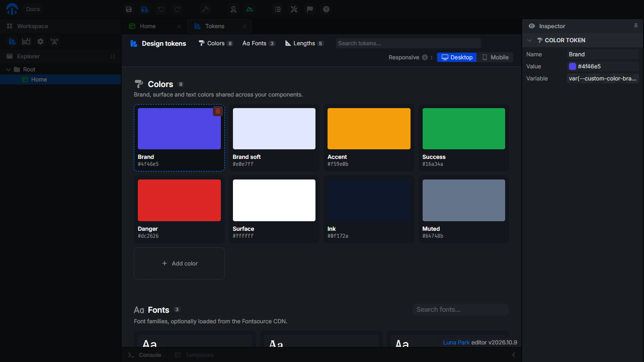Click the green Nuxt mountain icon
This screenshot has height=362, width=644.
(250, 9)
